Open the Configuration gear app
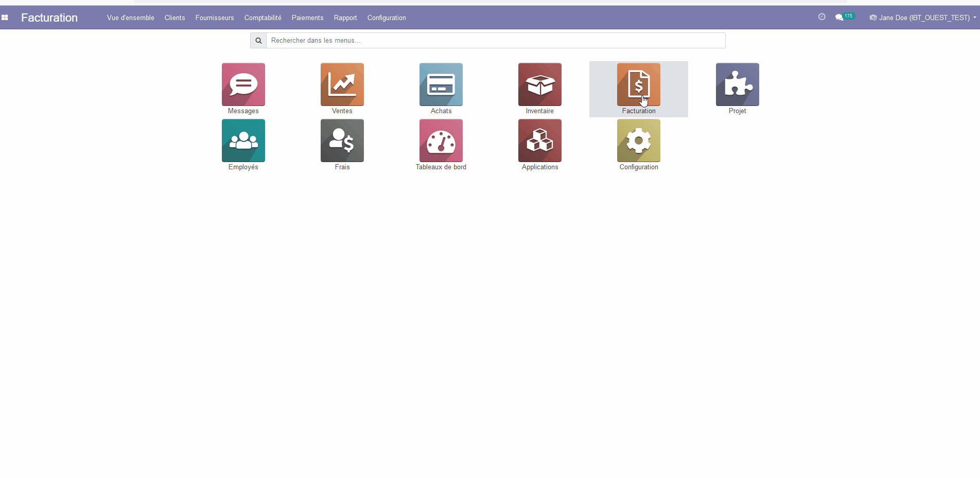 pyautogui.click(x=638, y=141)
